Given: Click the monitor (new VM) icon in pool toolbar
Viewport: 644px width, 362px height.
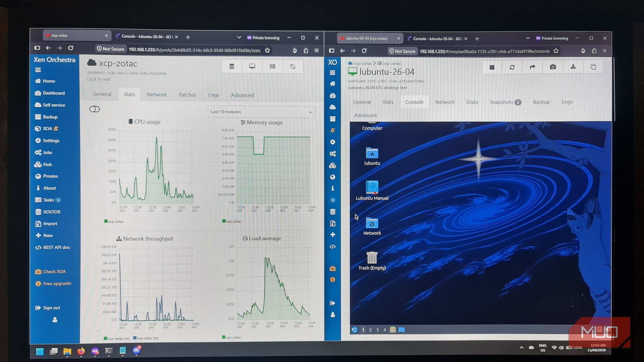Looking at the screenshot, I should (252, 66).
